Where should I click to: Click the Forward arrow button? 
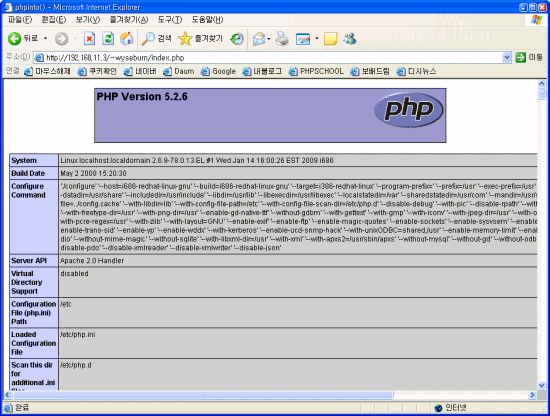(61, 39)
